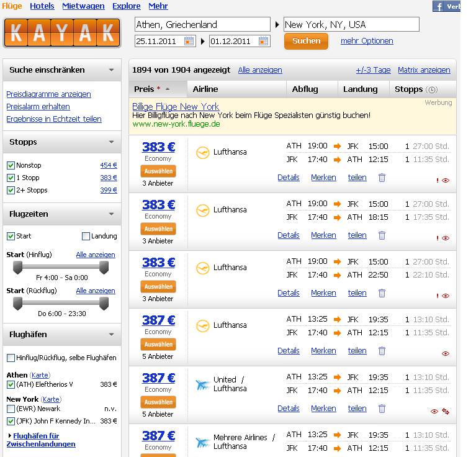This screenshot has width=476, height=457.
Task: Delete United / Lufthansa result
Action: (382, 408)
